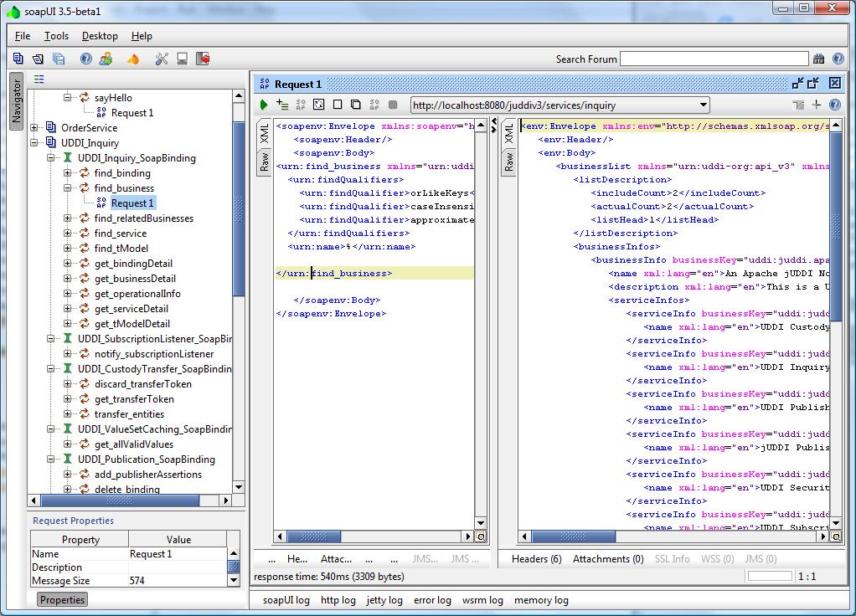Open the Preferences tools icon in the toolbar
This screenshot has height=616, width=856.
(162, 59)
